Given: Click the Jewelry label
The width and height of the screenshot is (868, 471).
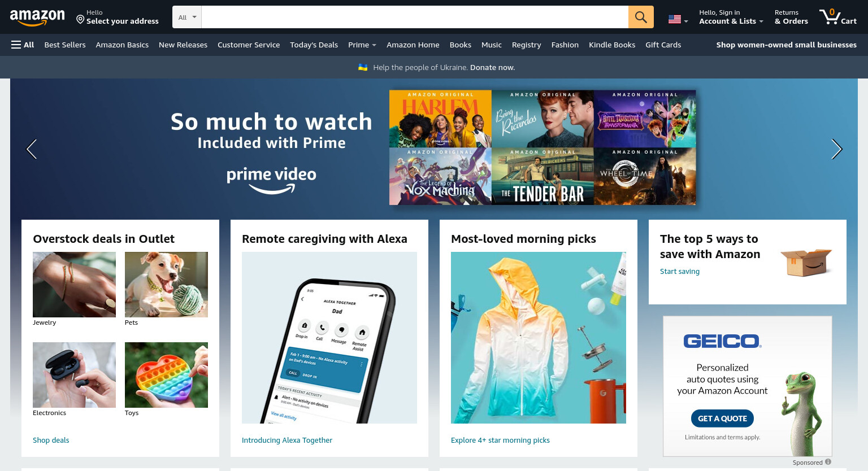Looking at the screenshot, I should (x=45, y=322).
